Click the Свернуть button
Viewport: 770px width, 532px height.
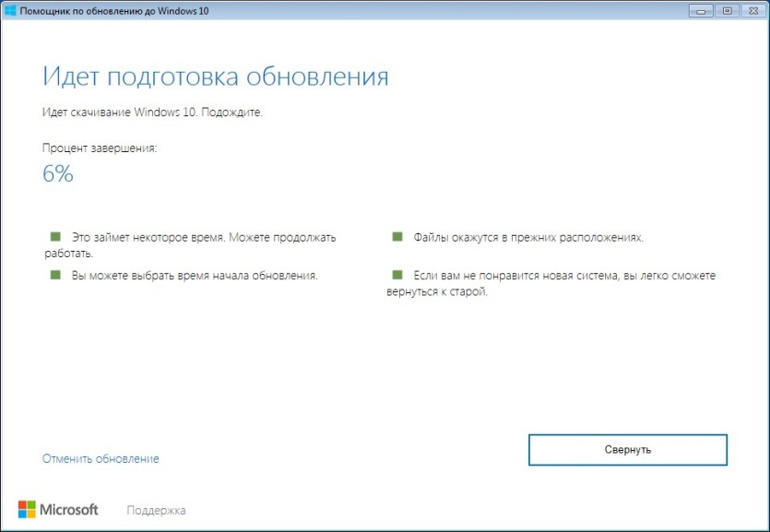(x=628, y=450)
